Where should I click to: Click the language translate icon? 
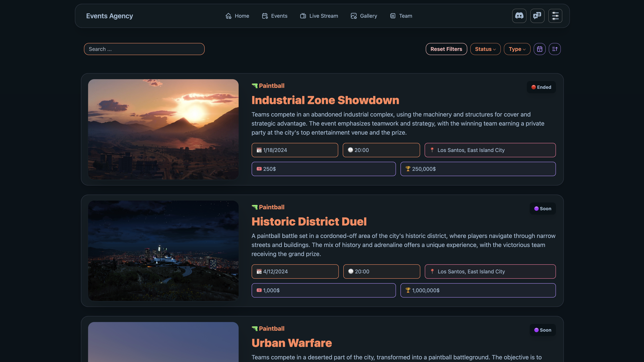[537, 16]
